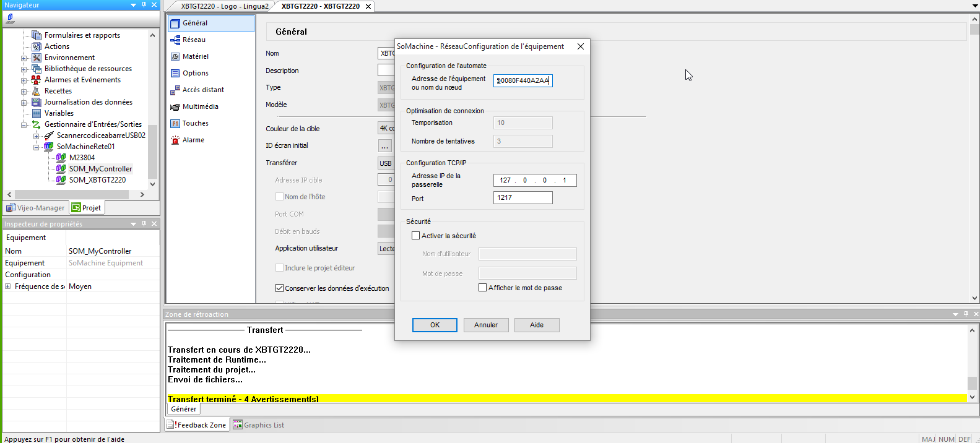This screenshot has width=980, height=443.
Task: Click the Multimédia camera icon
Action: click(175, 107)
